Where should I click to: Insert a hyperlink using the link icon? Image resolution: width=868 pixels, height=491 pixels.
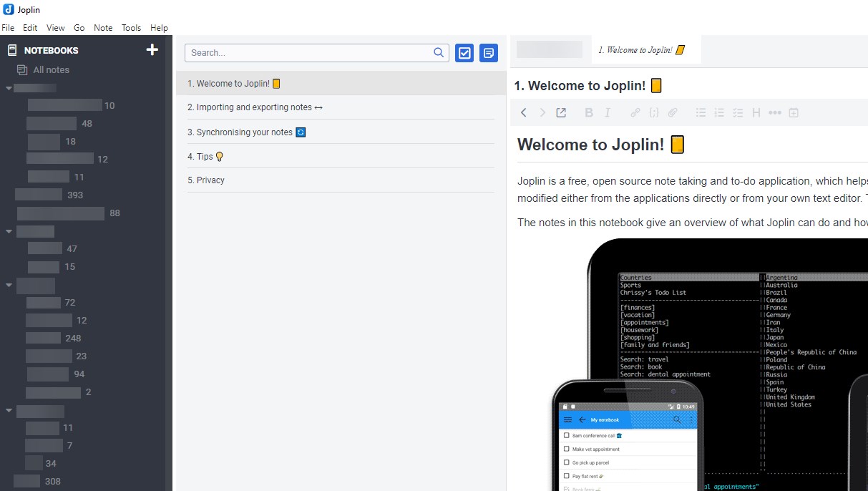tap(635, 112)
